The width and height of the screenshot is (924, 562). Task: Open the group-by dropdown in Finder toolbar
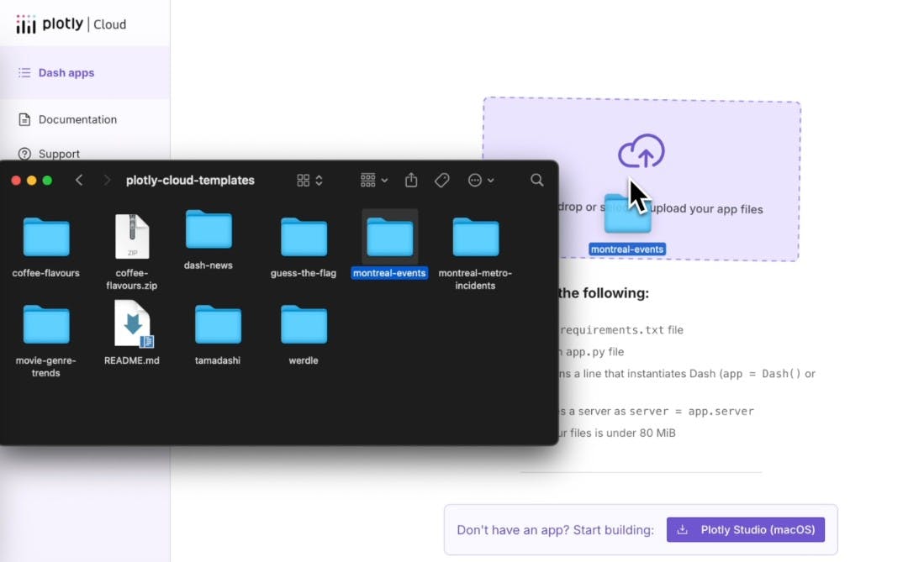coord(367,180)
